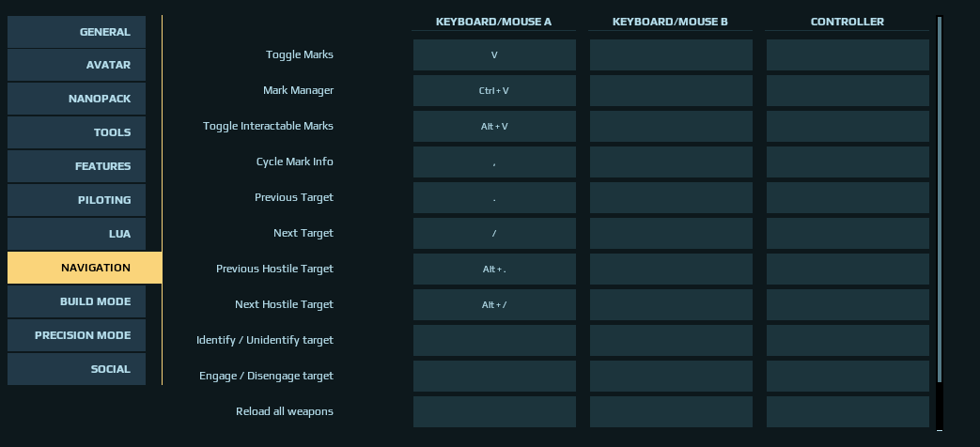Click the Toggle Marks Keyboard/Mouse A binding
980x447 pixels.
pyautogui.click(x=494, y=55)
